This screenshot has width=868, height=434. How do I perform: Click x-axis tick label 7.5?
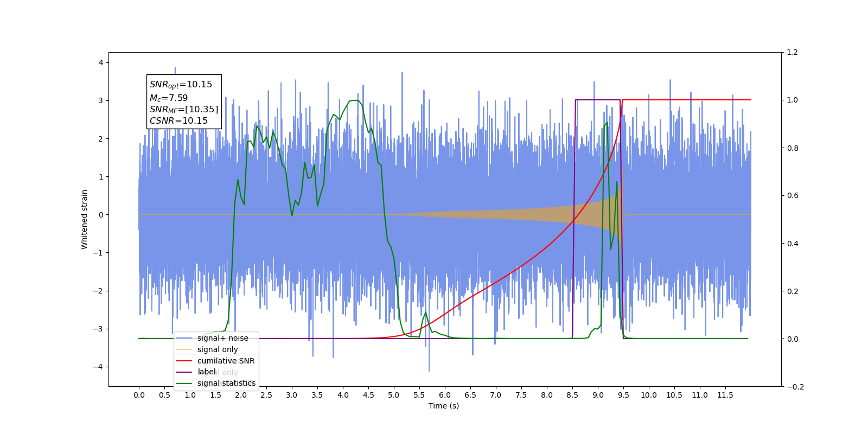pyautogui.click(x=521, y=395)
